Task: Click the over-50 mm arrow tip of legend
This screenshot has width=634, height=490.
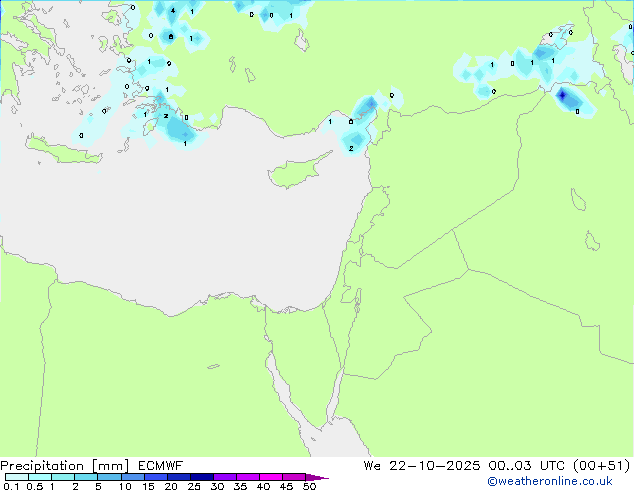Action: tap(317, 477)
